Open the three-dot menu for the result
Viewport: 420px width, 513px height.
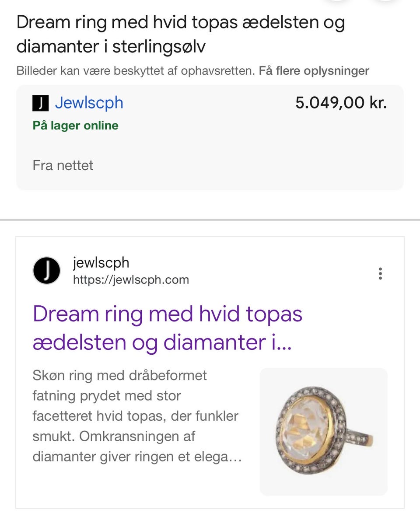(x=380, y=273)
